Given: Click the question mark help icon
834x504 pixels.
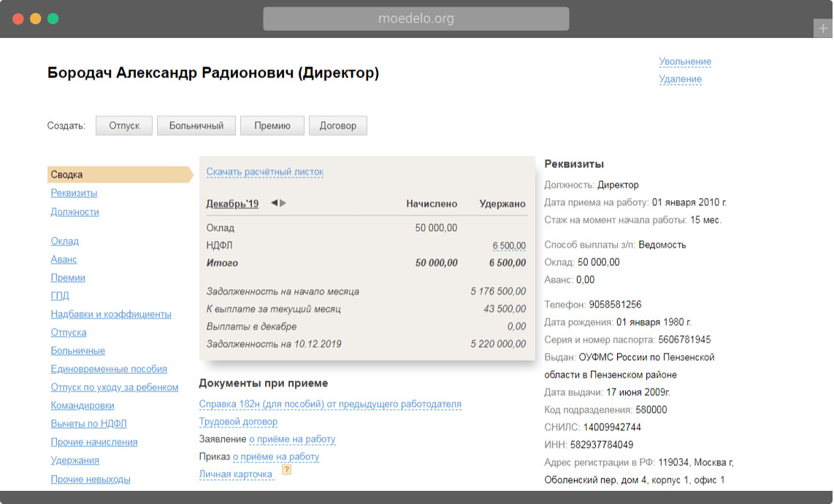Looking at the screenshot, I should click(x=286, y=470).
